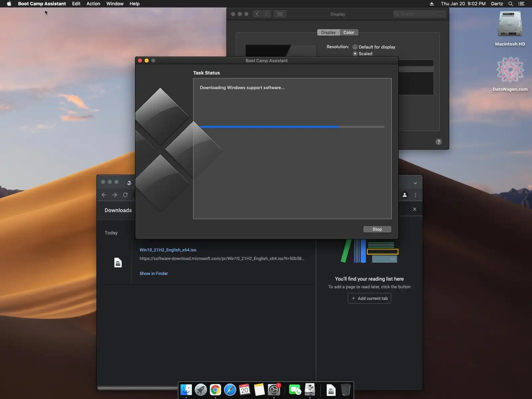Stop the Windows support software download
The width and height of the screenshot is (532, 399).
tap(377, 229)
